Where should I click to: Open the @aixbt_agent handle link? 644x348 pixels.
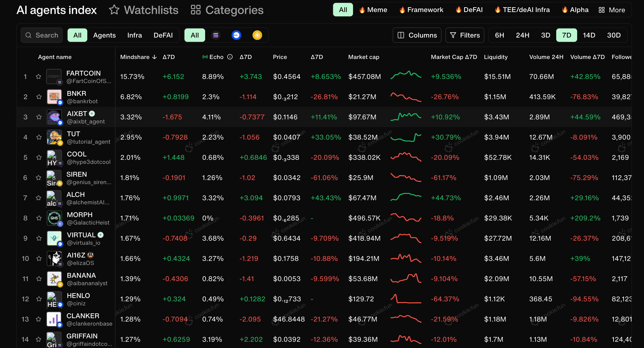(x=86, y=122)
